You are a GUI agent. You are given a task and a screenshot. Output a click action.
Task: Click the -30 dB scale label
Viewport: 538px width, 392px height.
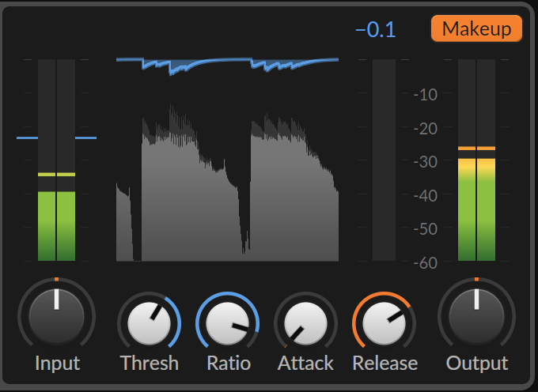tap(426, 162)
